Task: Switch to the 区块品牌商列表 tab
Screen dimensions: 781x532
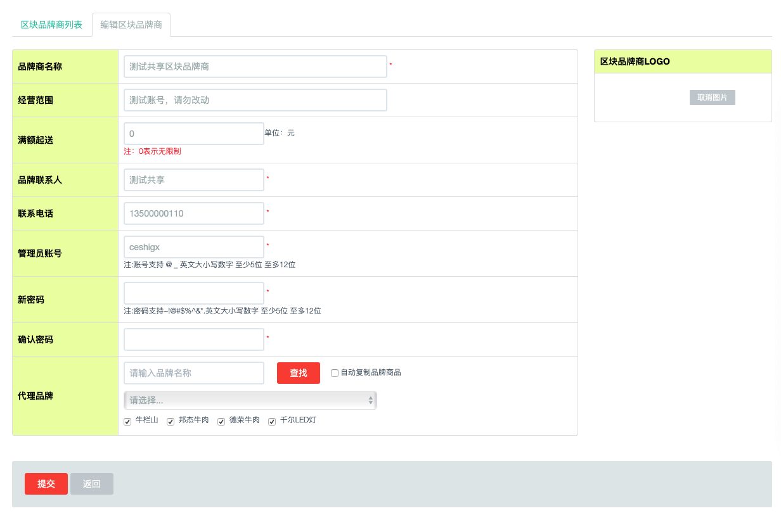Action: 51,25
